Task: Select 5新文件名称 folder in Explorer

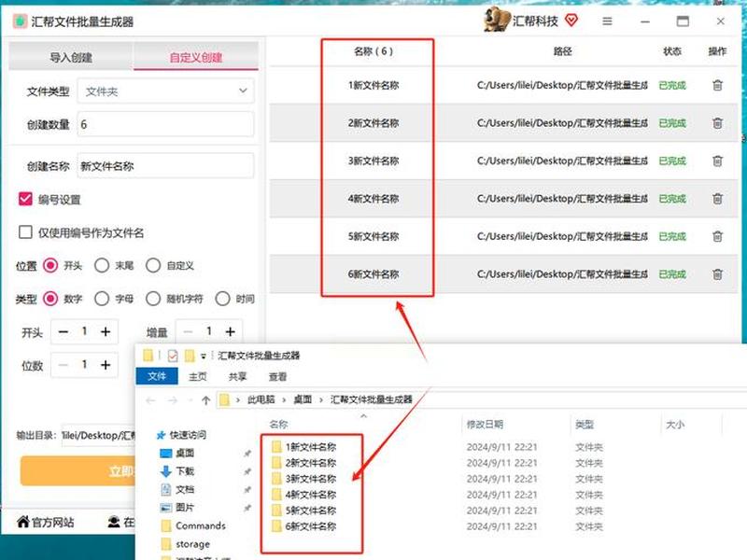Action: point(304,511)
